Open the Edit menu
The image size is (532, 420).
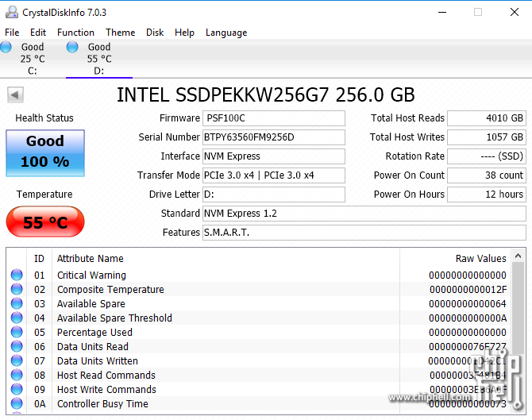coord(38,33)
